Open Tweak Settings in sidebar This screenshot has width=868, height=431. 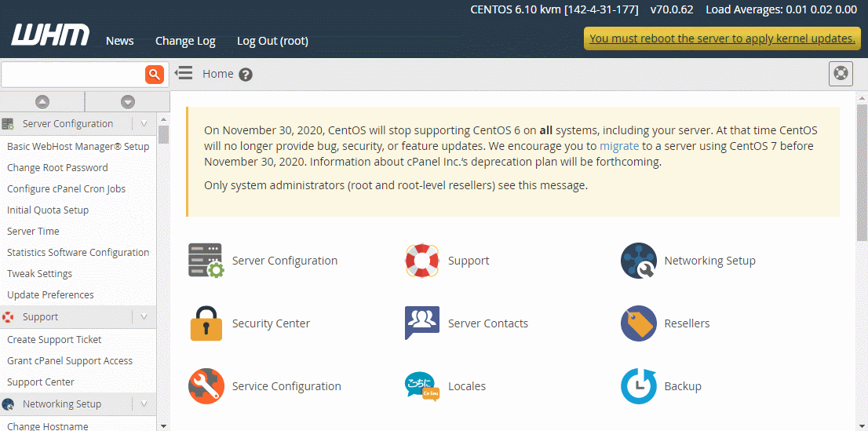(39, 274)
